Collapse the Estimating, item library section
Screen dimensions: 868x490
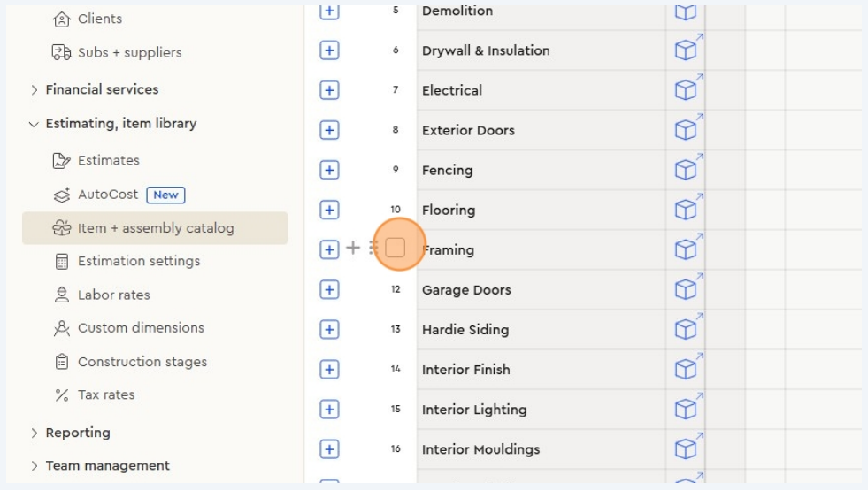tap(120, 123)
